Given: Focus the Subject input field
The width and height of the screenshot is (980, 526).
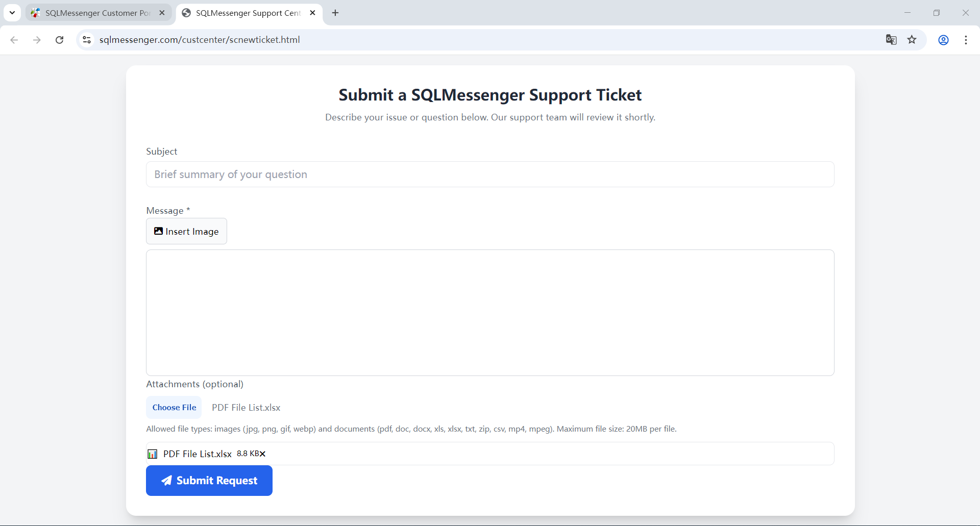Looking at the screenshot, I should (x=490, y=174).
